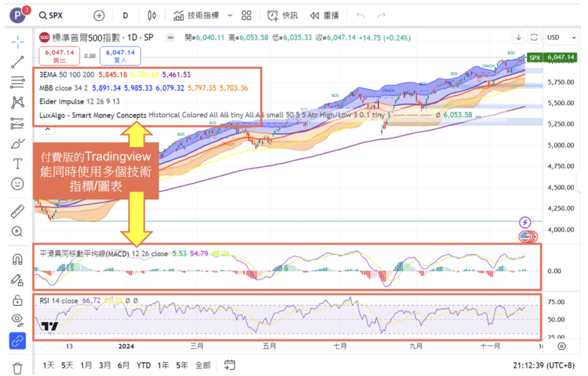This screenshot has width=588, height=376.
Task: Select the LuxAlgo Smart Money Concepts indicator
Action: [x=92, y=115]
